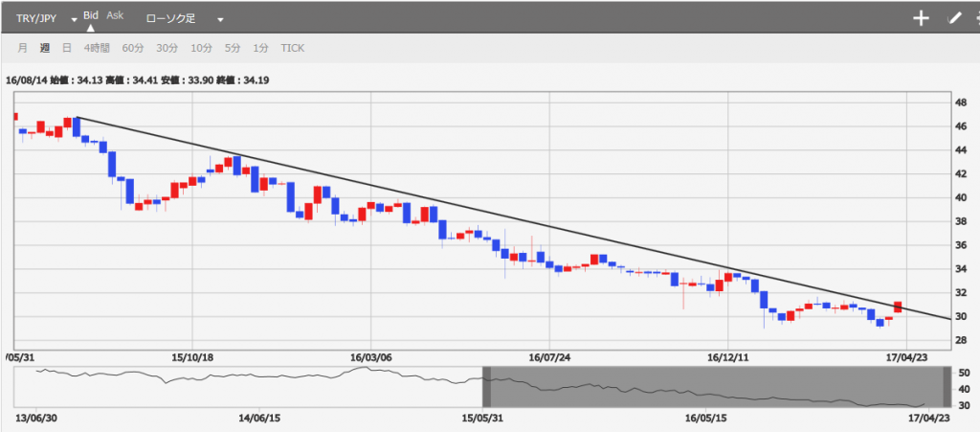Click the right handle of range navigator
Image resolution: width=980 pixels, height=432 pixels.
point(947,388)
